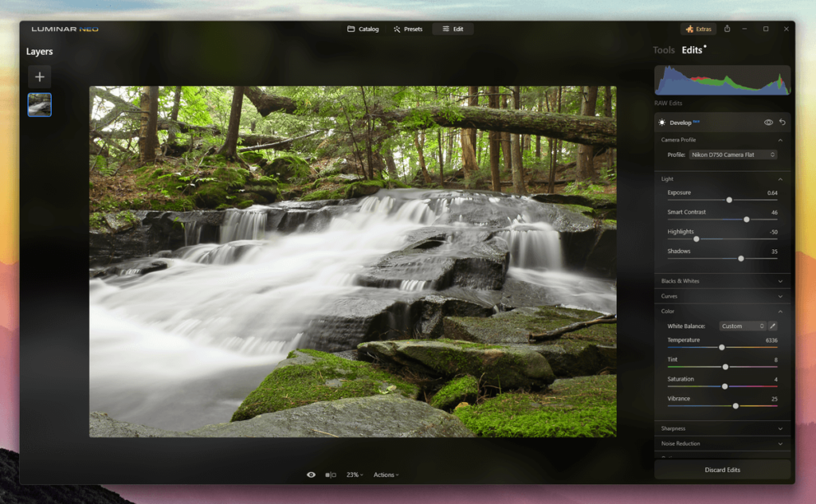Open the White Balance Custom dropdown
Viewport: 816px width, 504px height.
click(x=743, y=326)
